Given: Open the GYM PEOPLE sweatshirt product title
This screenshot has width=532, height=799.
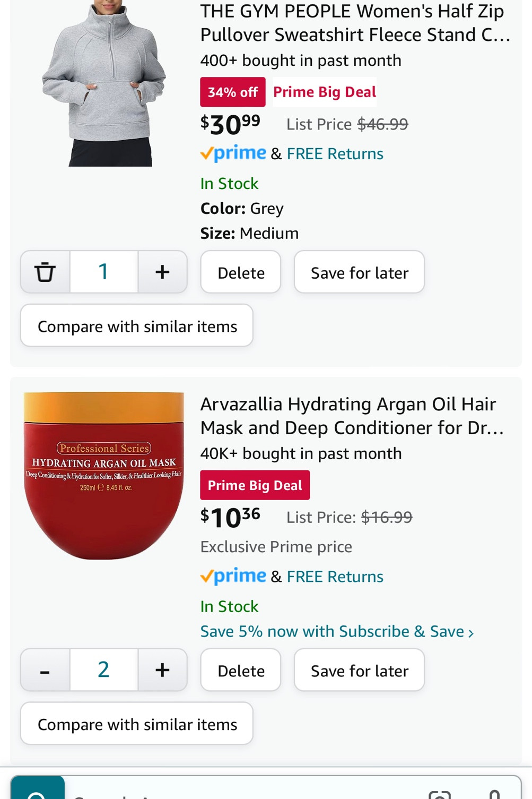Looking at the screenshot, I should click(x=352, y=23).
